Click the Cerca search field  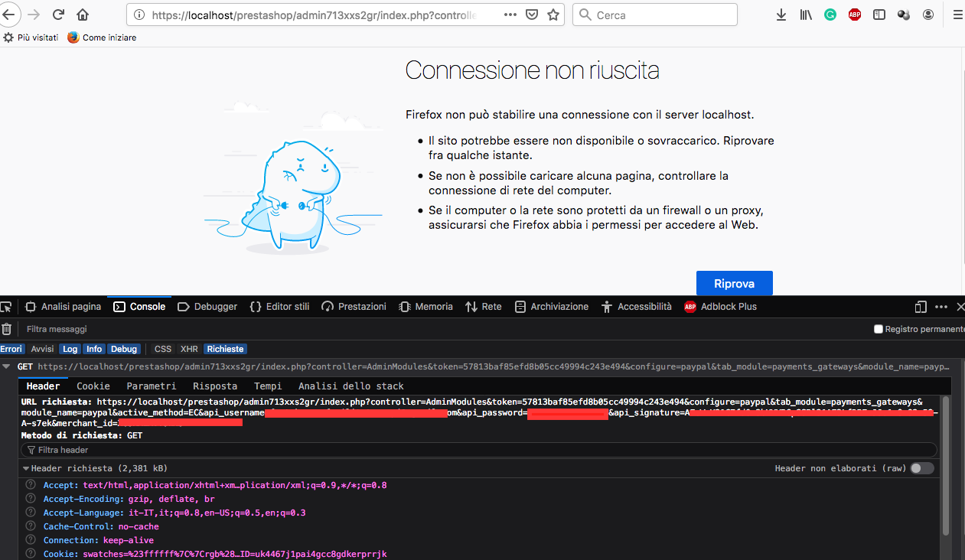655,15
